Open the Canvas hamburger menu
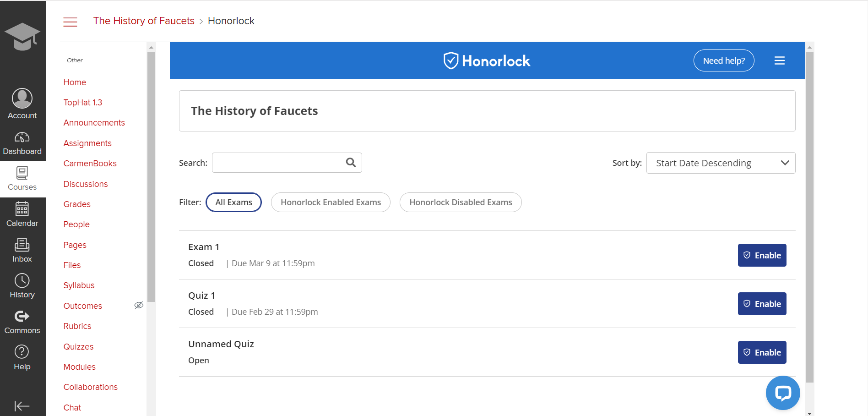868x416 pixels. coord(70,21)
